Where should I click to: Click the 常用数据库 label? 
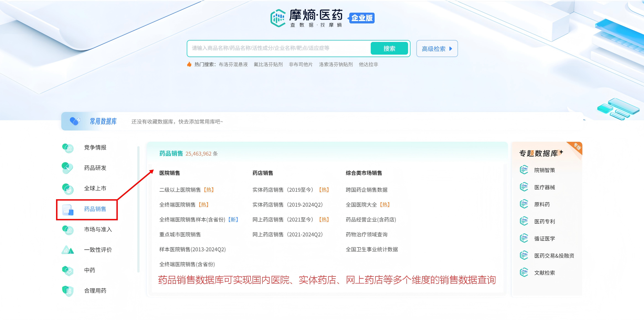click(x=103, y=121)
